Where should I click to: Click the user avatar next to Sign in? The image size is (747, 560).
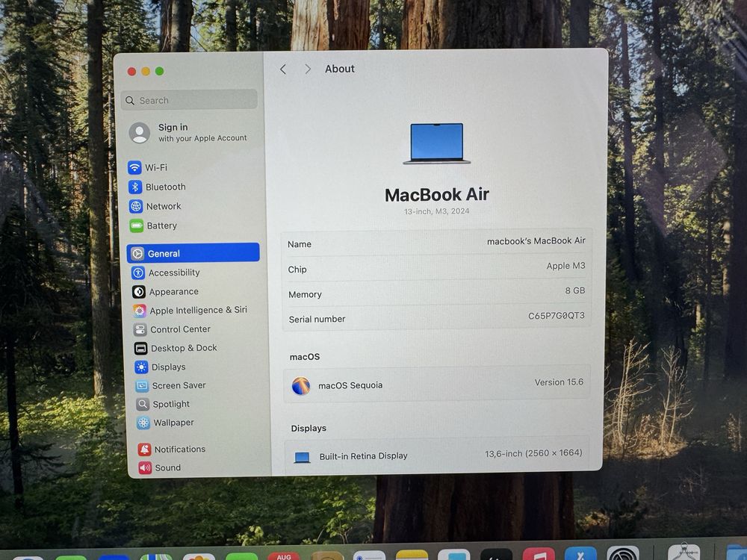pyautogui.click(x=140, y=132)
